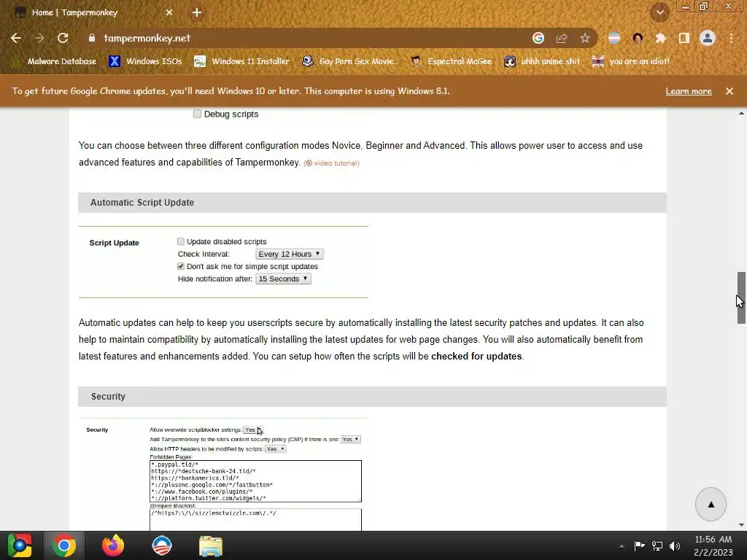Screen dimensions: 747x560
Task: Open the network status tray icon
Action: point(657,545)
